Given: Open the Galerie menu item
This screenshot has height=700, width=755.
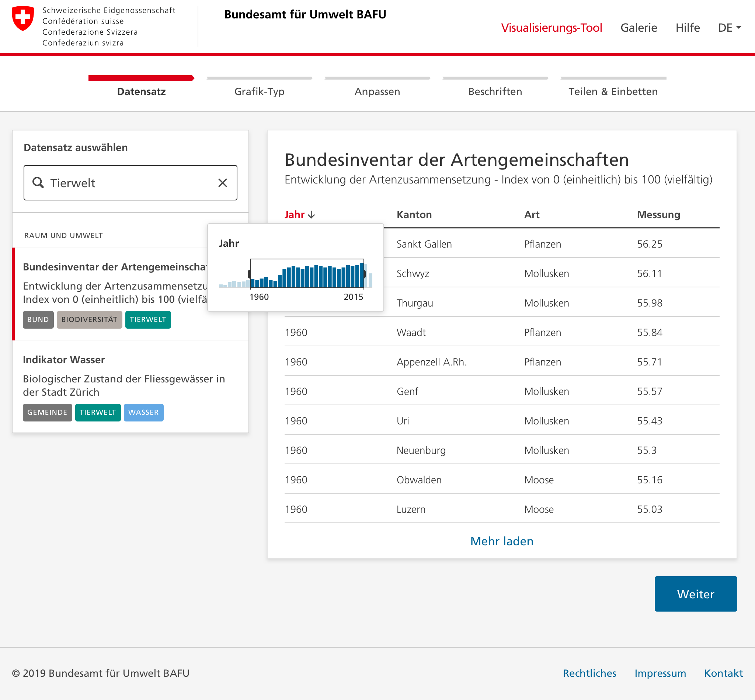Looking at the screenshot, I should pos(638,28).
